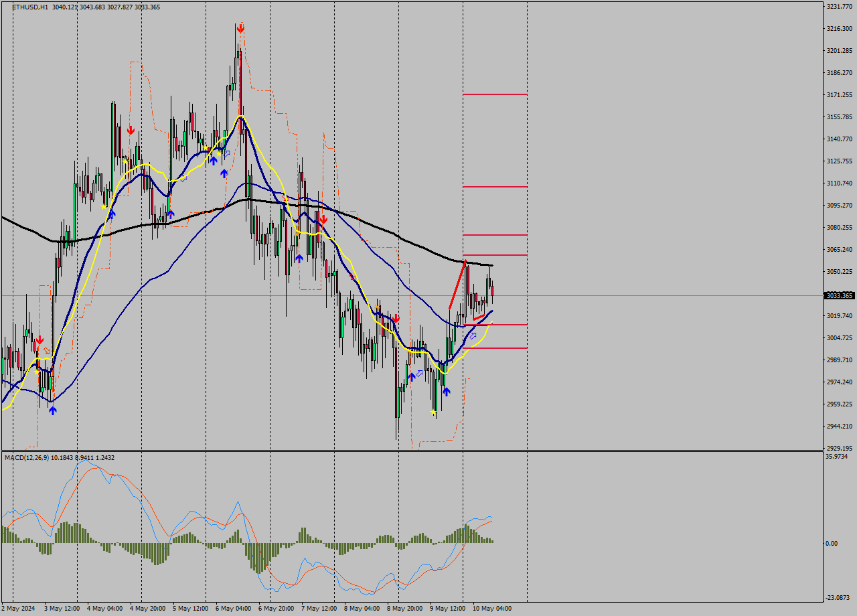Click the 3110.740 price axis label
The height and width of the screenshot is (616, 857).
(x=840, y=183)
